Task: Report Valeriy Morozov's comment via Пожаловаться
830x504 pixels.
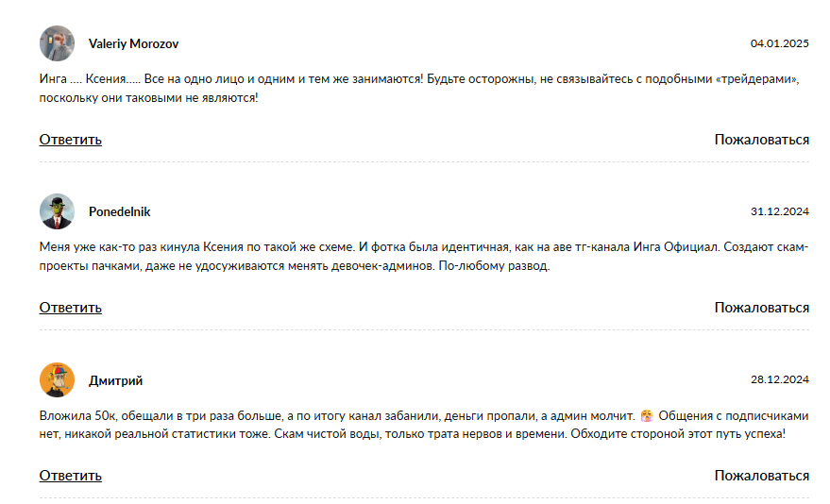Action: (761, 140)
